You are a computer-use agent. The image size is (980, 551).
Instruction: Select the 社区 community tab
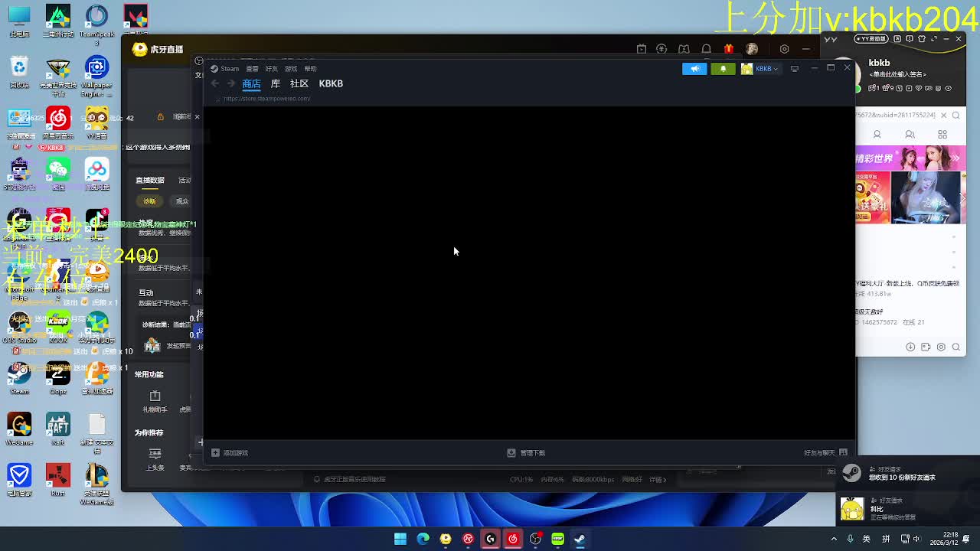[x=299, y=83]
